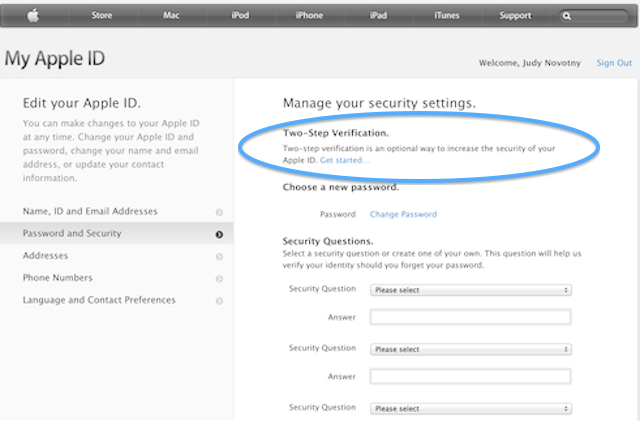
Task: Click the Apple logo in navigation bar
Action: pyautogui.click(x=33, y=16)
